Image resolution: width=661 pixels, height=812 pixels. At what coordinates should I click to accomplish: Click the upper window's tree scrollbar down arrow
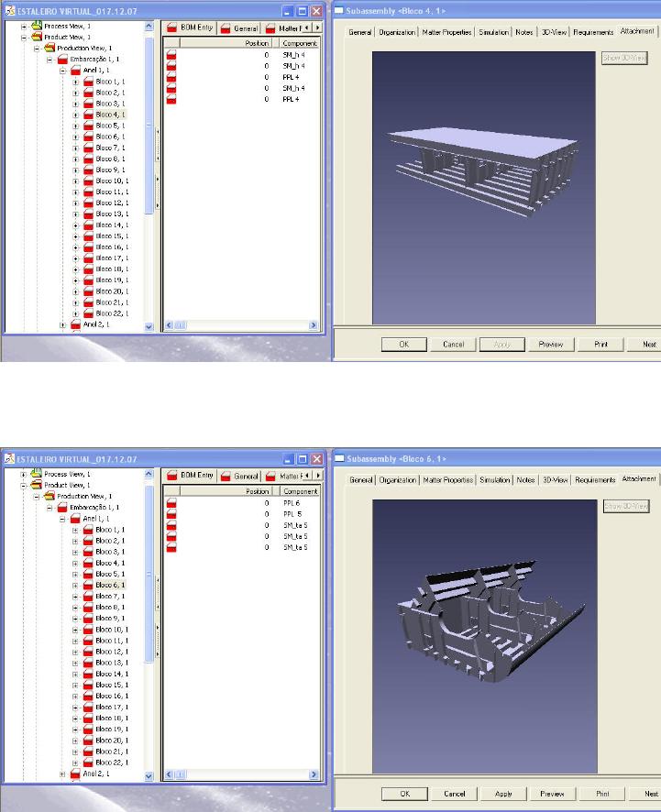pos(149,325)
